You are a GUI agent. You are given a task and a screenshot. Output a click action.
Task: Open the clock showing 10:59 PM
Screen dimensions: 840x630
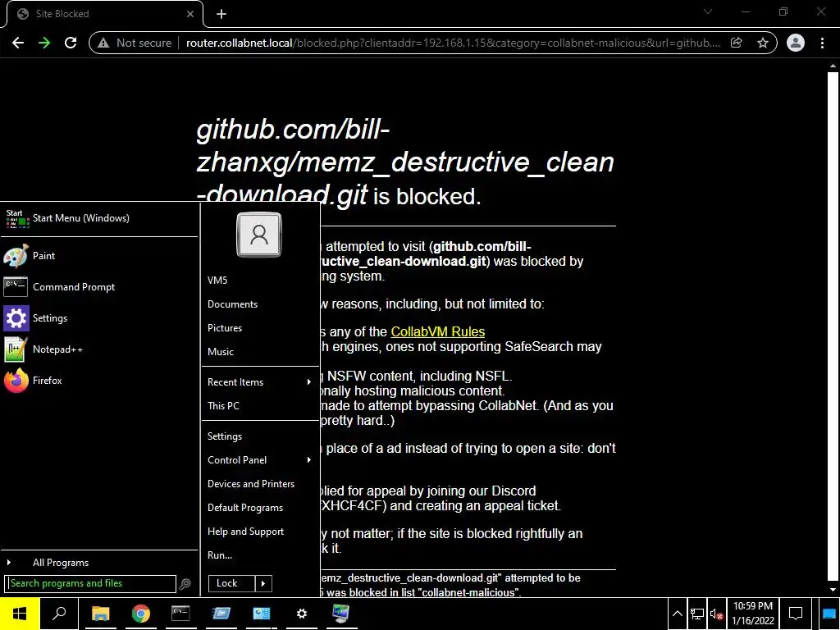pos(753,614)
